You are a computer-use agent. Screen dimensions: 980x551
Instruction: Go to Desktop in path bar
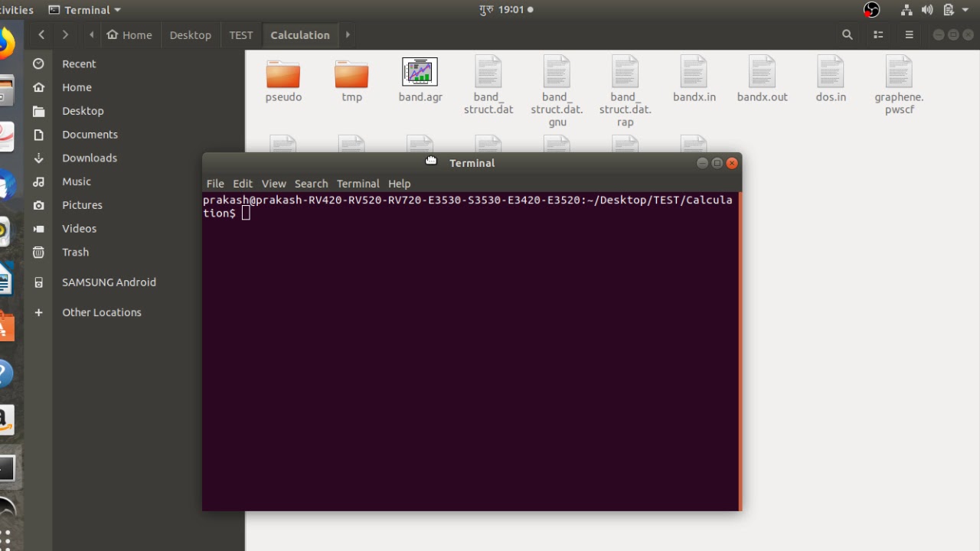point(190,34)
